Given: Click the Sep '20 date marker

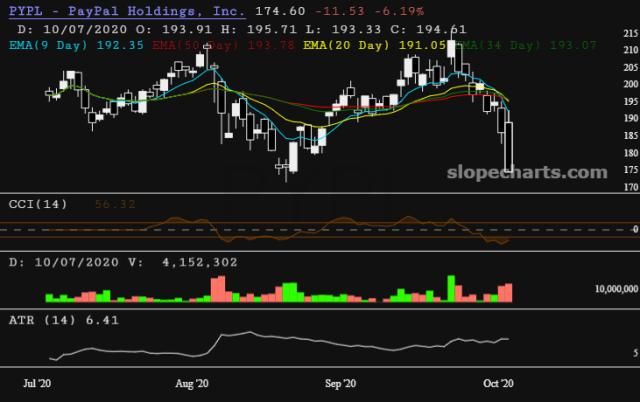Looking at the screenshot, I should 341,383.
